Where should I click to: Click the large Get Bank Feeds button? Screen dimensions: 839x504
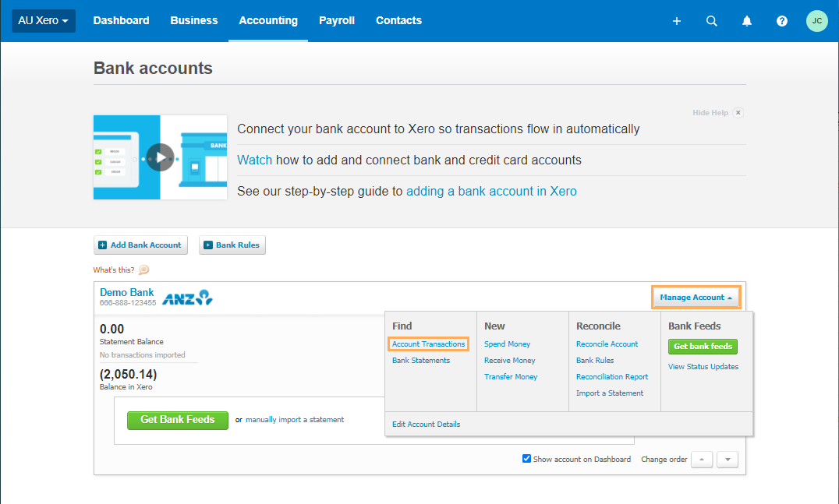tap(178, 420)
